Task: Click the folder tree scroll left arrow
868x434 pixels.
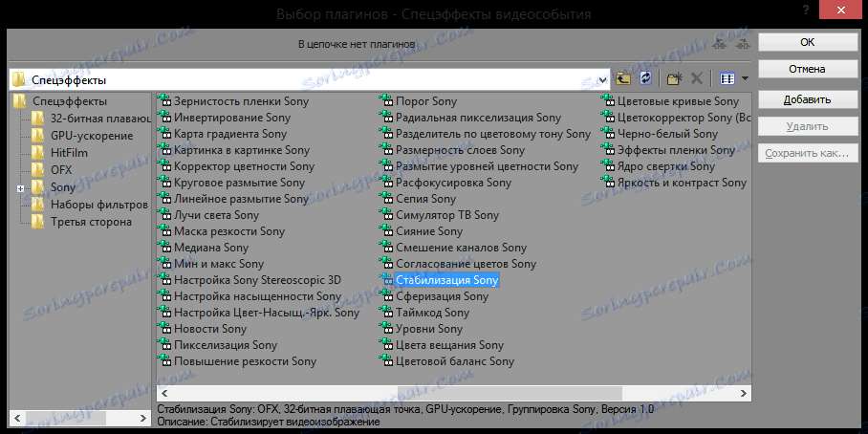Action: click(17, 418)
